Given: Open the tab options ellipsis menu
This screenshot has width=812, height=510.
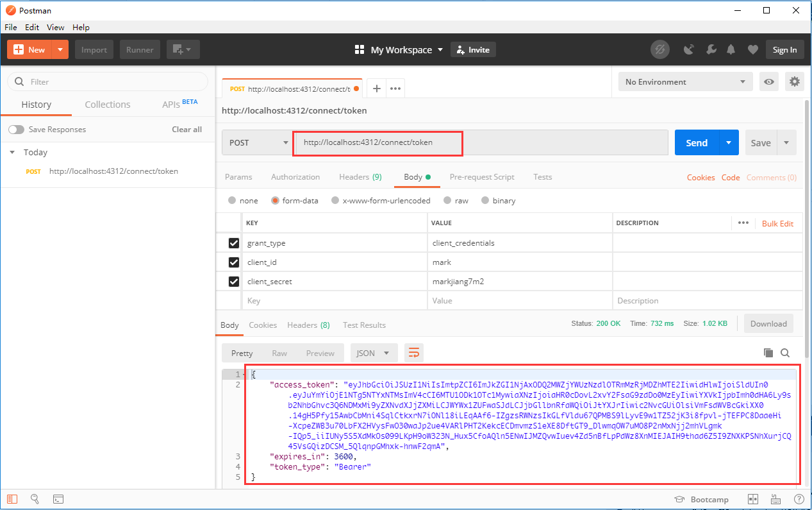Looking at the screenshot, I should [395, 89].
